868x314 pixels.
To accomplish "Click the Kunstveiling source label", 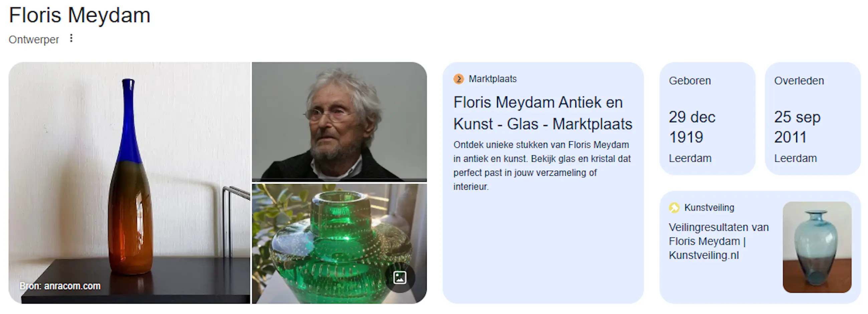I will 709,207.
